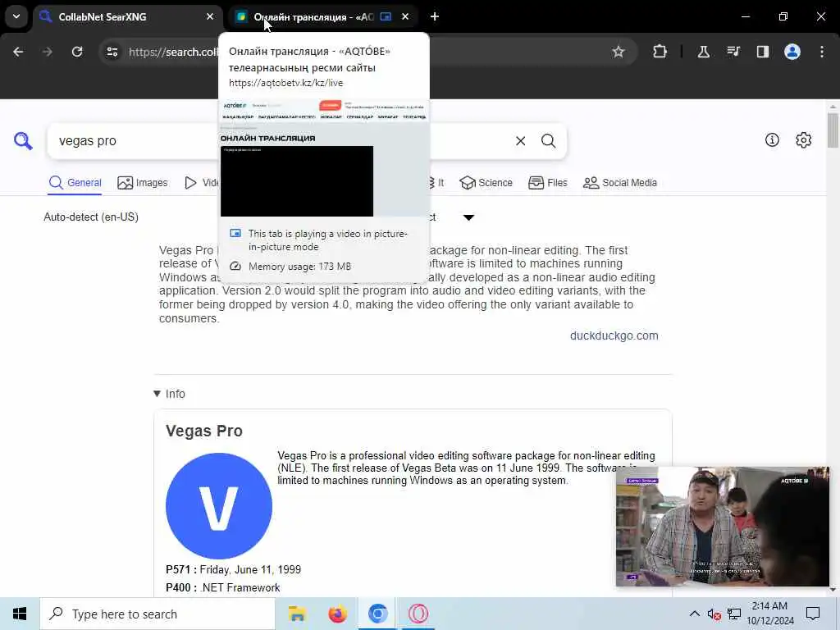
Task: Open the tab search dropdown arrow
Action: pos(16,16)
